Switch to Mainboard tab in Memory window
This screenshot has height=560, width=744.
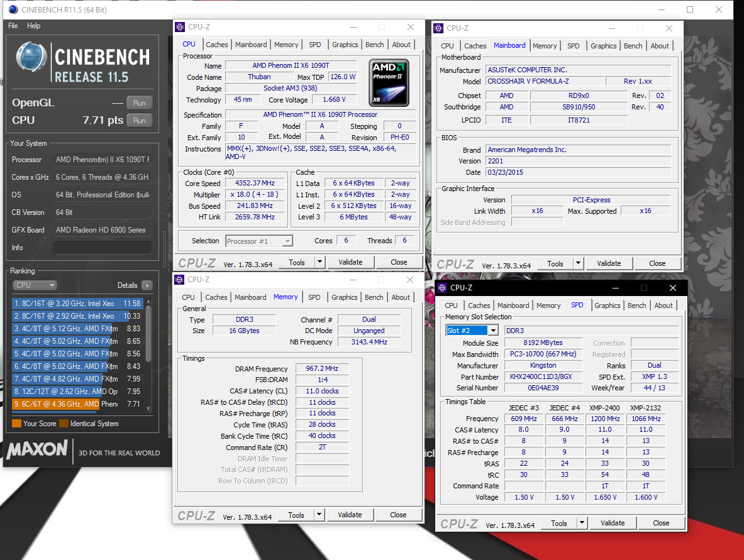[250, 297]
